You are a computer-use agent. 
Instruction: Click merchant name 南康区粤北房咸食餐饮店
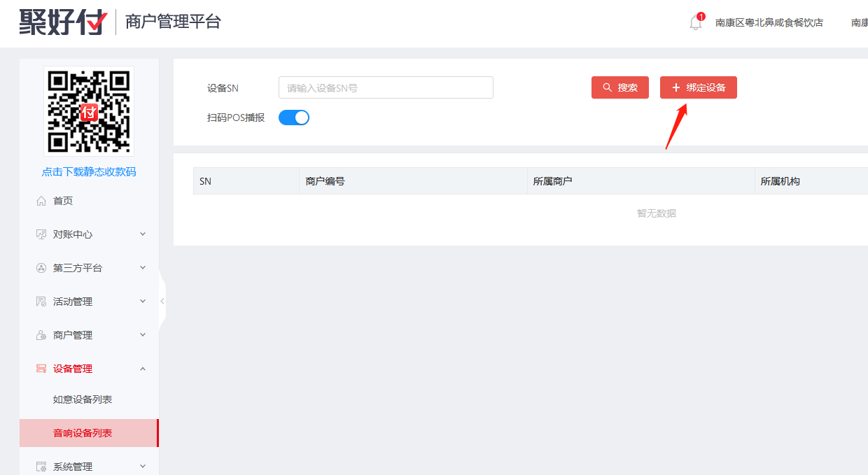click(769, 22)
